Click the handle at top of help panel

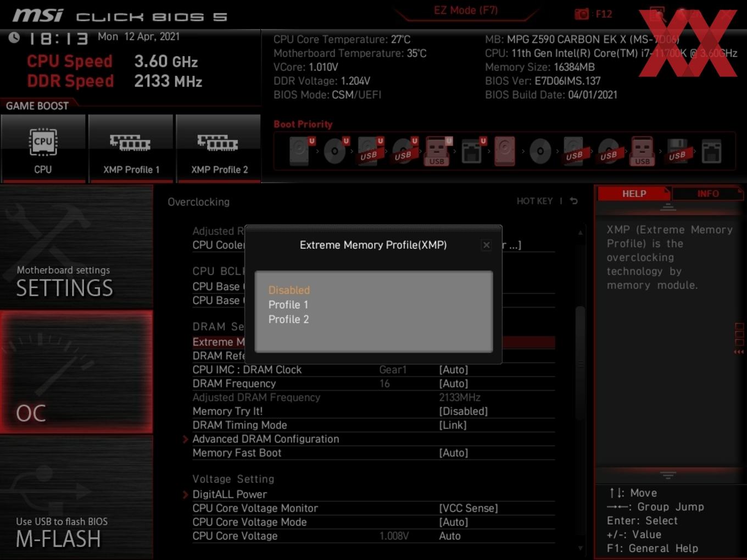(668, 207)
